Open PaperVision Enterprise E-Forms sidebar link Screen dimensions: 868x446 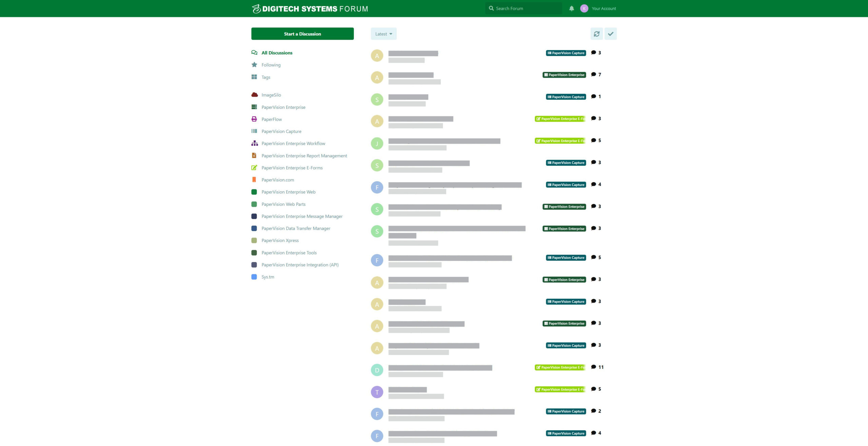coord(292,167)
